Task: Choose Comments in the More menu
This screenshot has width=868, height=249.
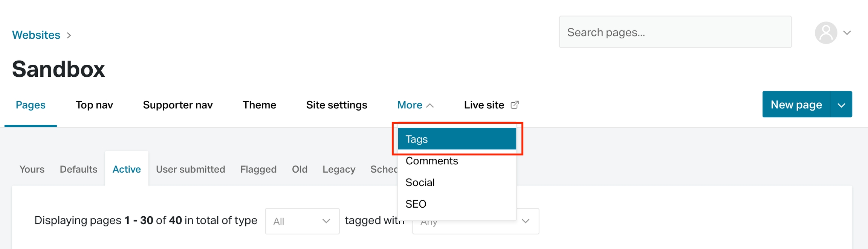Action: point(432,161)
